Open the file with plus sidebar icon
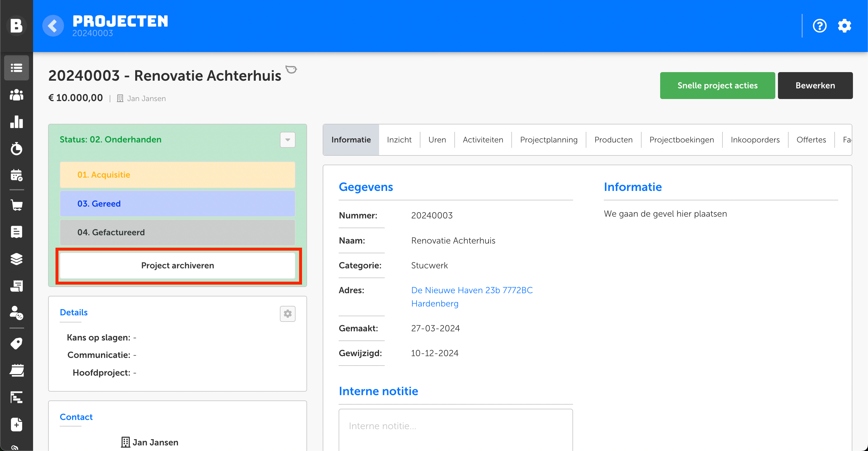 point(17,424)
